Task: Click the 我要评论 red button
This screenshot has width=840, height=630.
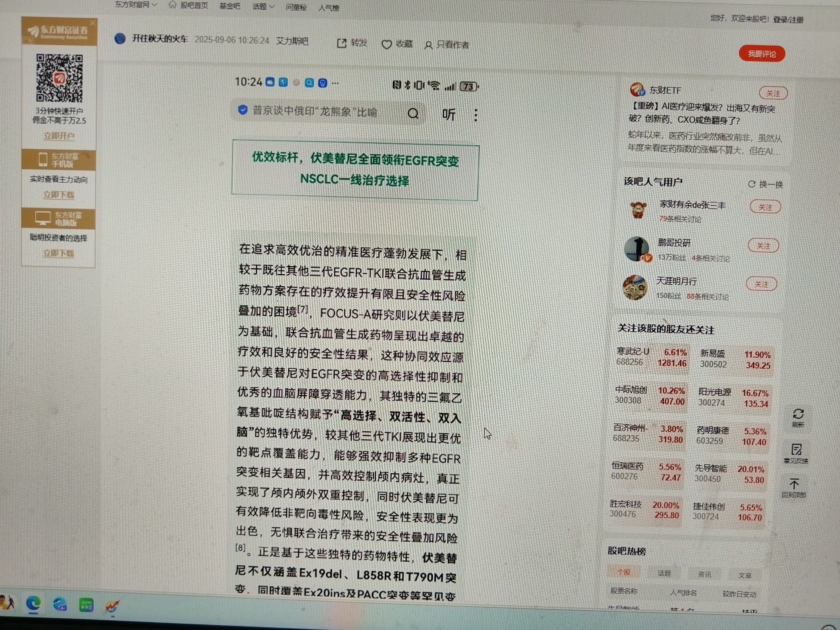Action: (x=762, y=54)
